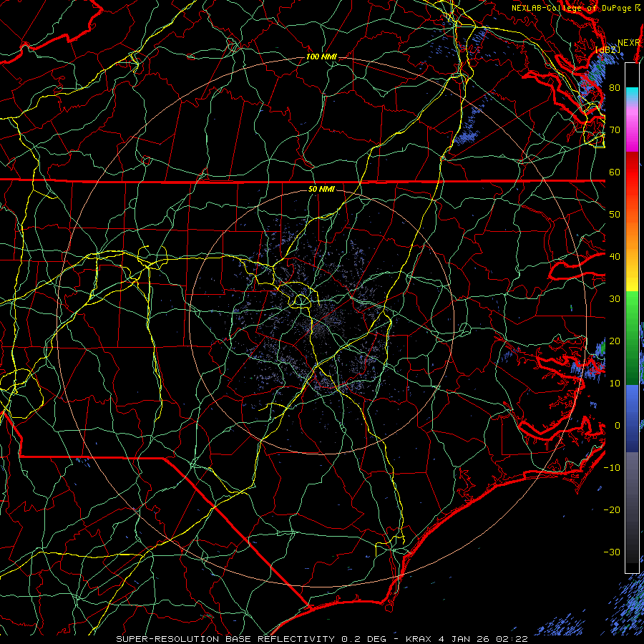Image resolution: width=644 pixels, height=644 pixels.
Task: Click the super-resolution base reflectivity caption at bottom
Action: coord(321,639)
